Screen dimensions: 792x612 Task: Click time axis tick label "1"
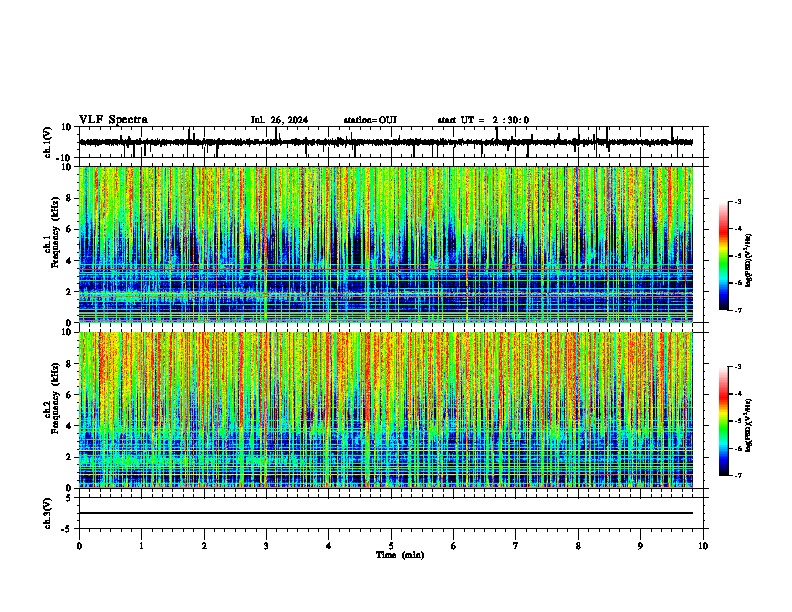142,546
